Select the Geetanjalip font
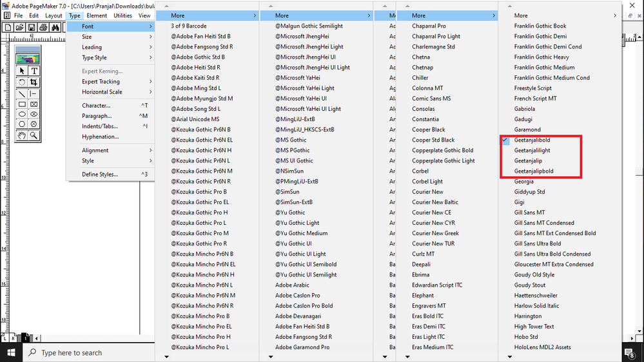The image size is (644, 362). point(528,160)
